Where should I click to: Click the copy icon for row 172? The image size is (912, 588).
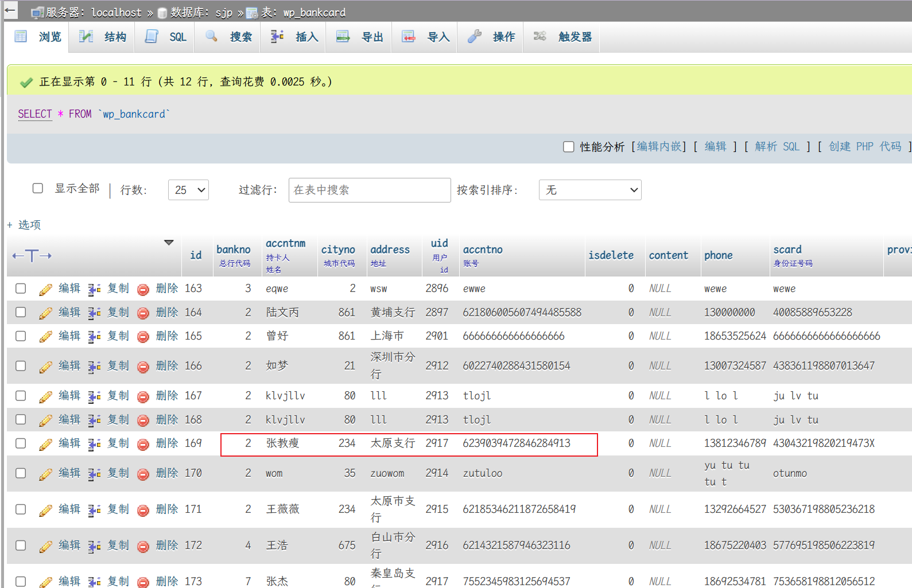[94, 546]
